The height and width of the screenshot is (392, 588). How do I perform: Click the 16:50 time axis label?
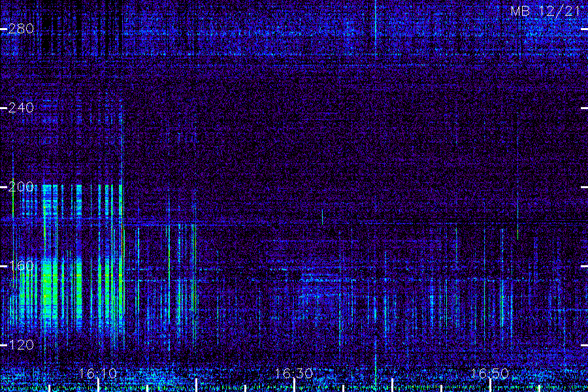tap(489, 374)
